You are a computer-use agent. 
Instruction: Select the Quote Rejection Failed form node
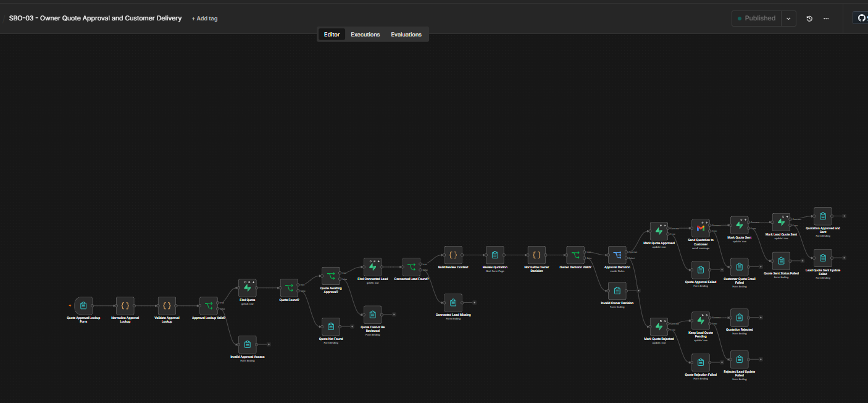(701, 363)
